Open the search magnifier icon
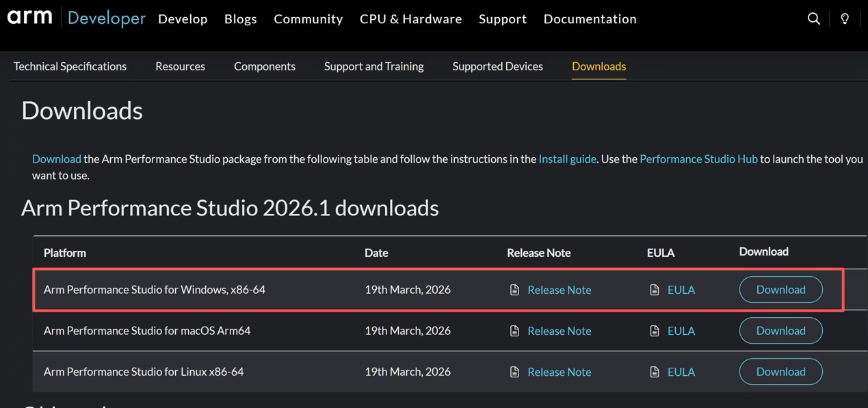Image resolution: width=868 pixels, height=408 pixels. pyautogui.click(x=813, y=18)
